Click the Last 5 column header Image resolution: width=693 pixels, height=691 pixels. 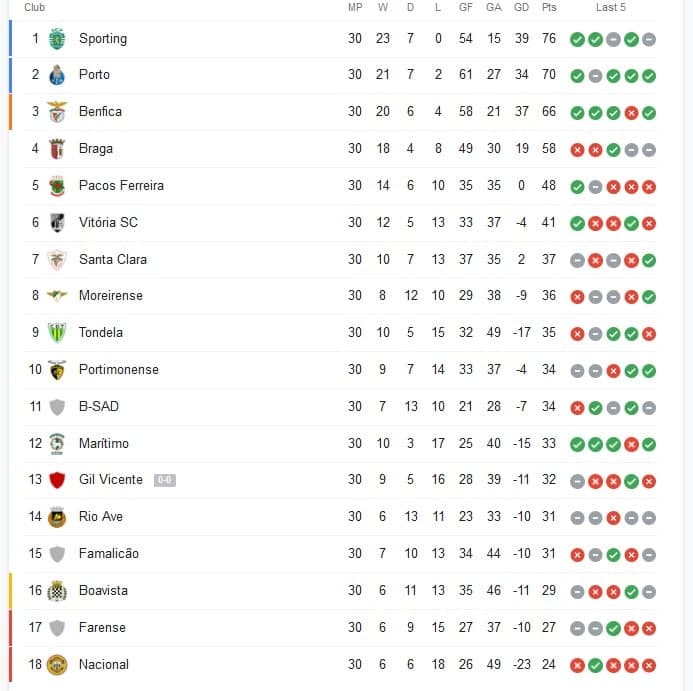click(611, 7)
